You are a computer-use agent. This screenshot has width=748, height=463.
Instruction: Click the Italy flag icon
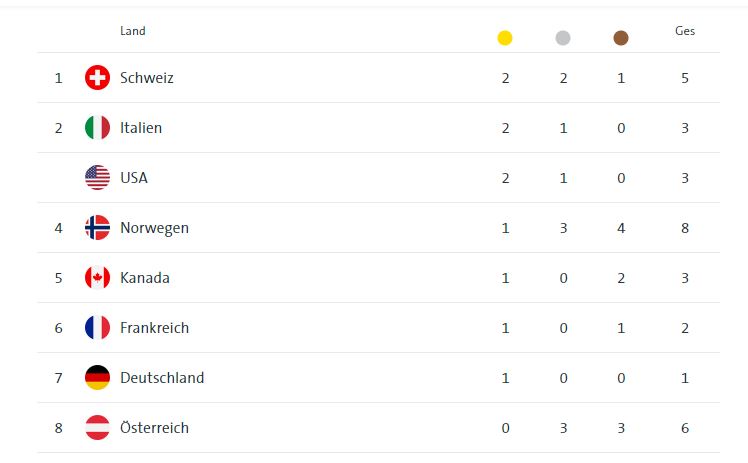[97, 128]
